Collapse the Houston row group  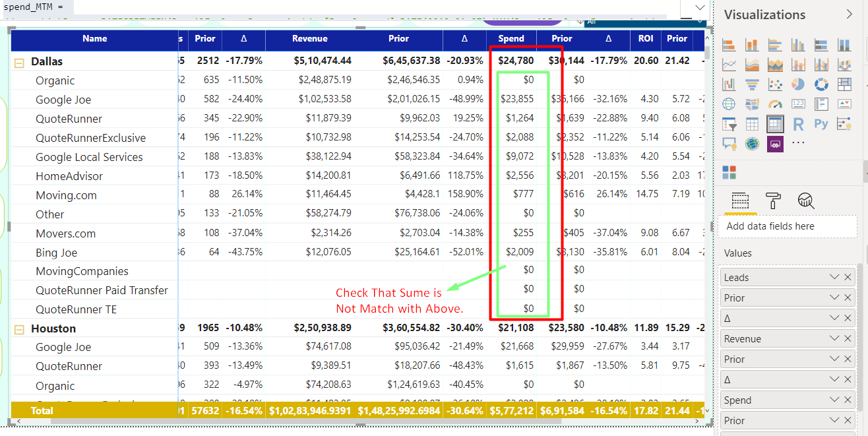click(x=19, y=330)
